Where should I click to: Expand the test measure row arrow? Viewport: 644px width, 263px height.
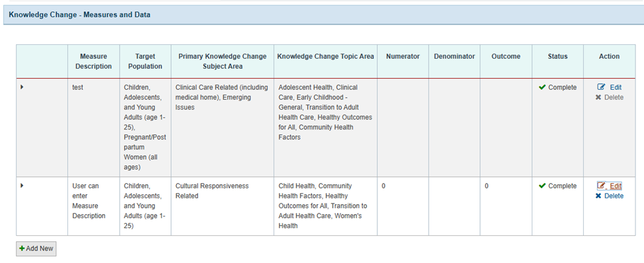tap(22, 87)
